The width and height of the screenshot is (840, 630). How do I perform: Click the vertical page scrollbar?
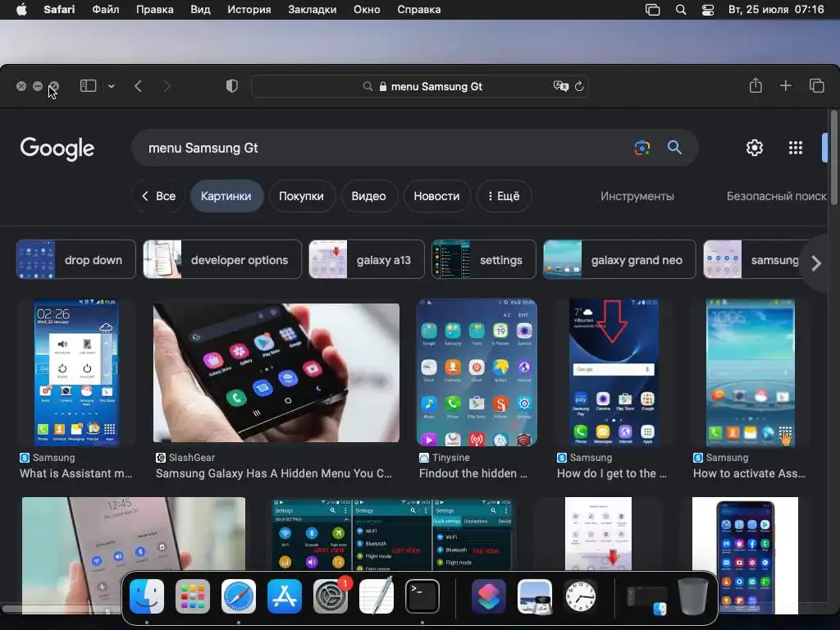pos(833,157)
